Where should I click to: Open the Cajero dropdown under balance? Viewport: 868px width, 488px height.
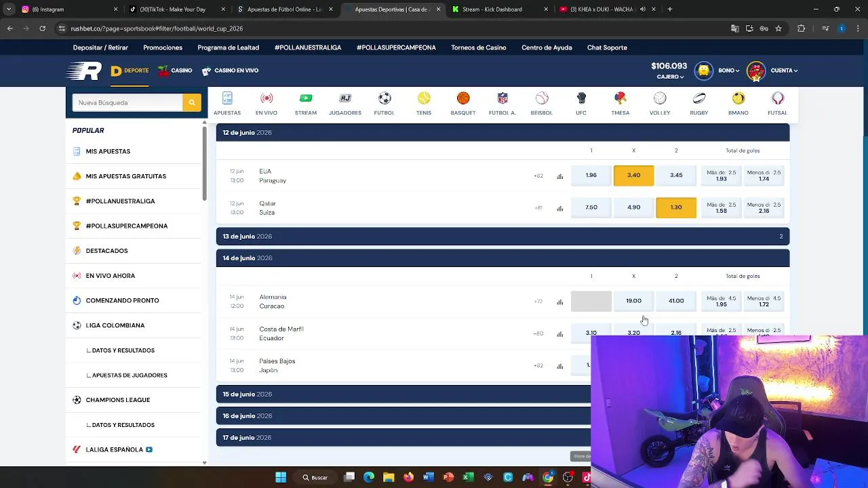point(670,77)
